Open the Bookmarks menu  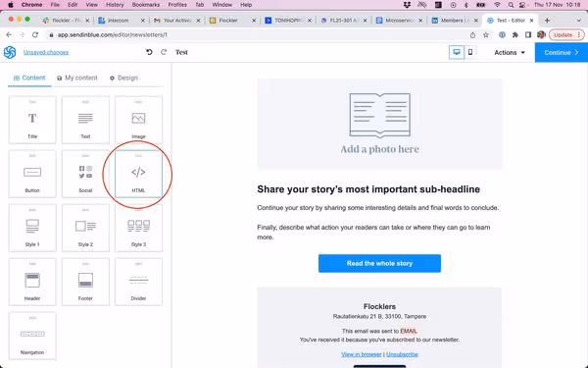pos(146,5)
